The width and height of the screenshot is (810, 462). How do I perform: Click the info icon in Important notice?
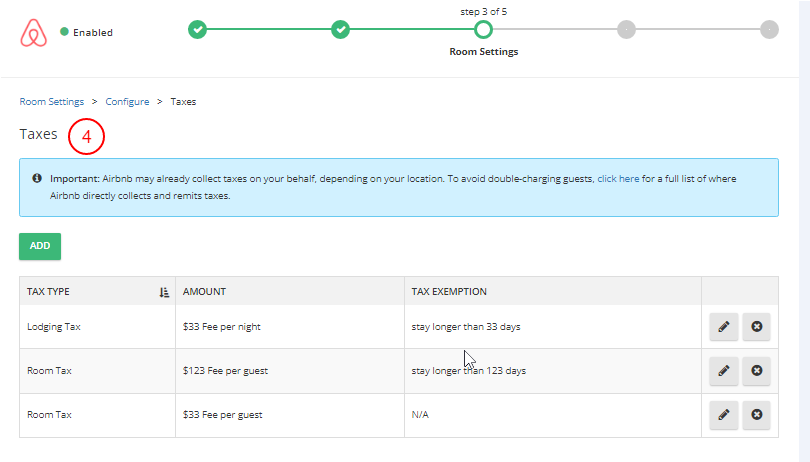(x=37, y=178)
